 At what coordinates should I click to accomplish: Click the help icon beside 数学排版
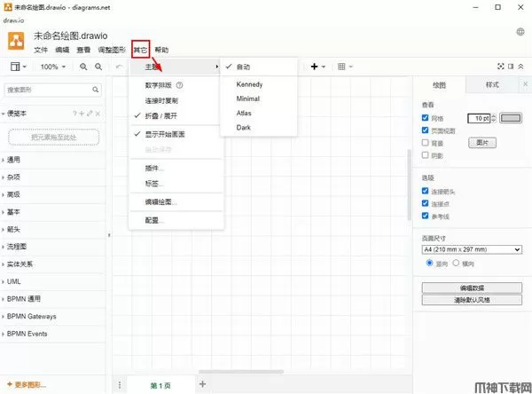click(x=180, y=86)
